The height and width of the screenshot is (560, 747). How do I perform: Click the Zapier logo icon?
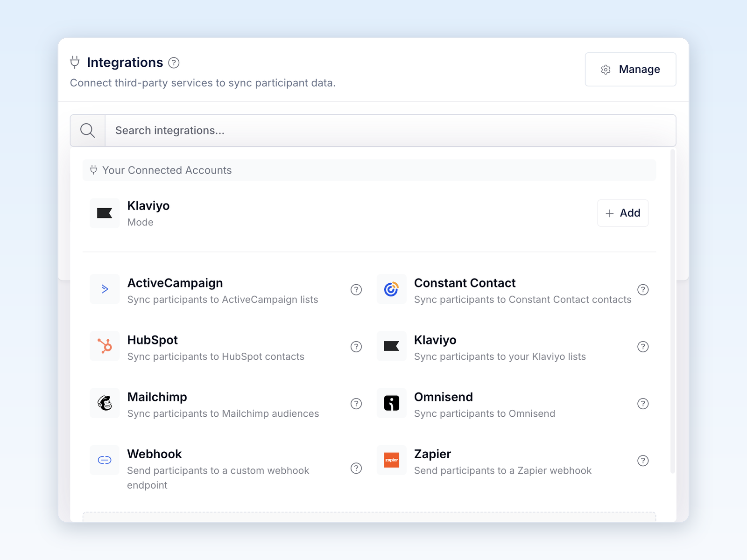(x=391, y=460)
